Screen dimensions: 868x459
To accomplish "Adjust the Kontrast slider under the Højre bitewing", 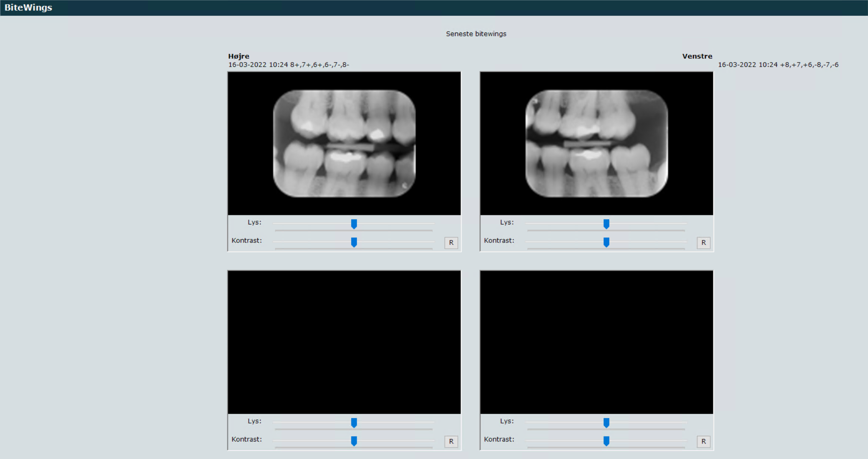I will coord(354,242).
